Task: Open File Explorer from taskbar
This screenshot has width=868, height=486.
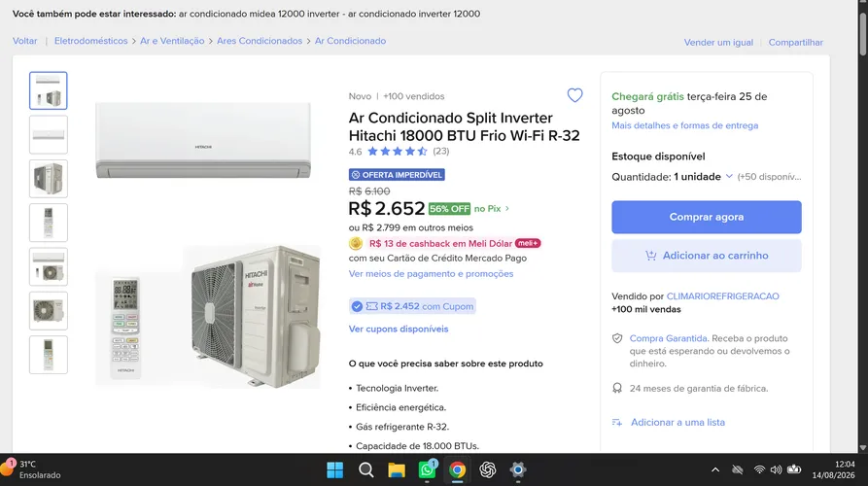Action: 397,469
